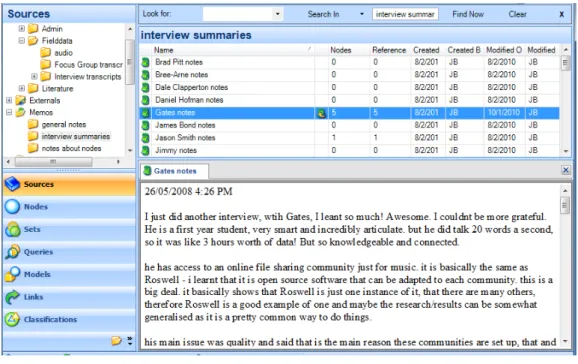Click the Links green arrow icon
This screenshot has width=578, height=364.
tap(13, 297)
